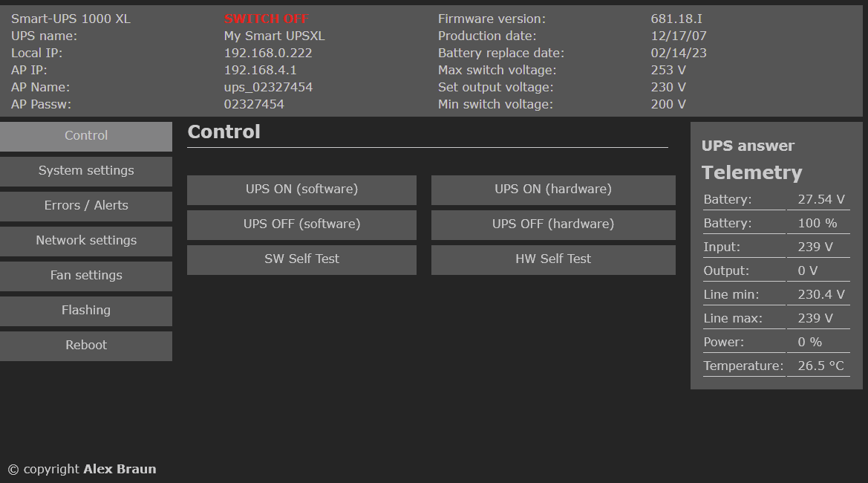Select the Flashing menu entry
868x483 pixels.
point(86,311)
